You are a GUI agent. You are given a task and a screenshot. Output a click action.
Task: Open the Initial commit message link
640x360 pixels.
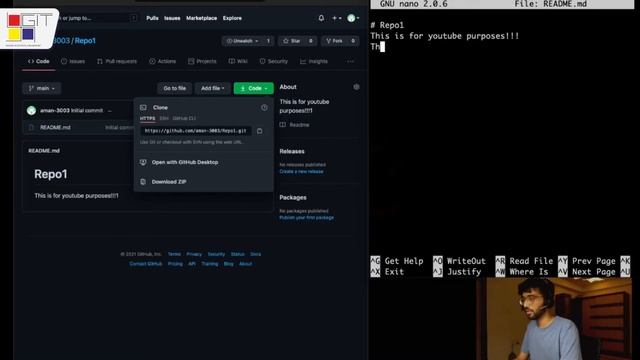(x=87, y=110)
